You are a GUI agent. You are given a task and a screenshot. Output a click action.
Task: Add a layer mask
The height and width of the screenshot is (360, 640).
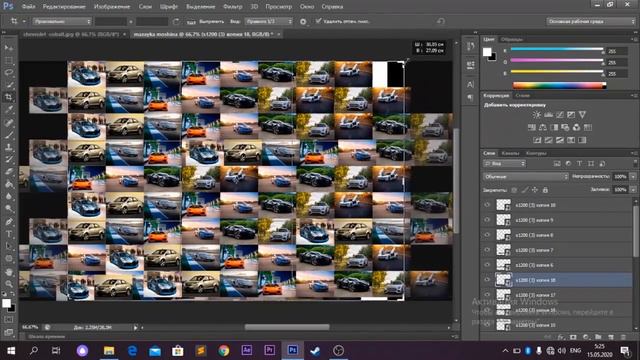[573, 337]
